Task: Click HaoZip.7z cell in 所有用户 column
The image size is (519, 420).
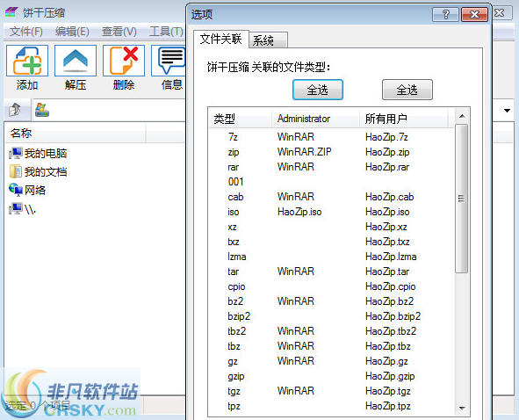Action: tap(386, 137)
